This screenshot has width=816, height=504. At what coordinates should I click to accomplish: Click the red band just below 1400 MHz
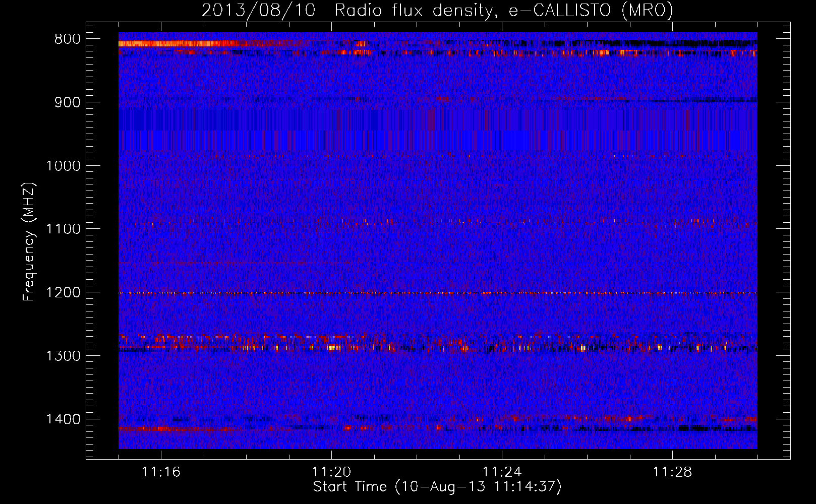point(177,429)
